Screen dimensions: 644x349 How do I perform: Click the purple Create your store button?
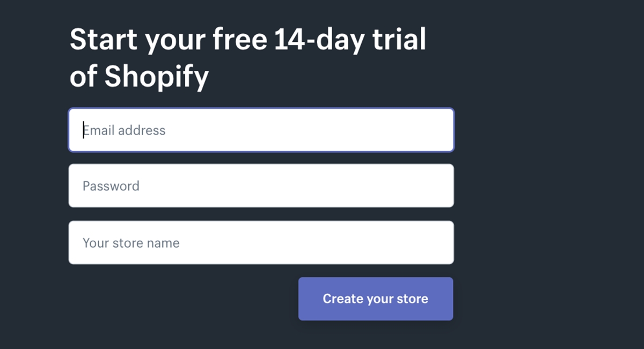click(x=376, y=299)
